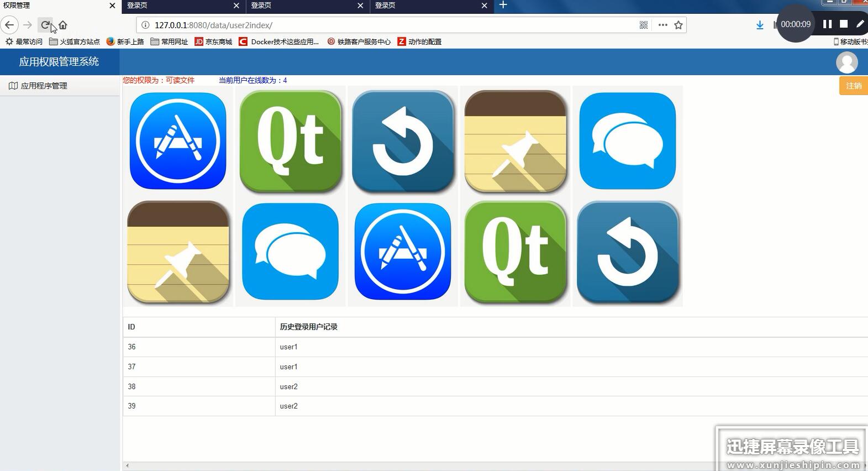868x471 pixels.
Task: Click user2 in the ID 39 row
Action: coord(288,406)
